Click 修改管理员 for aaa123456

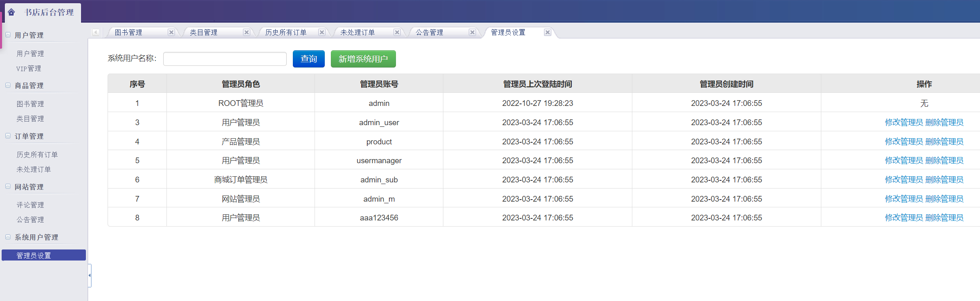[904, 218]
